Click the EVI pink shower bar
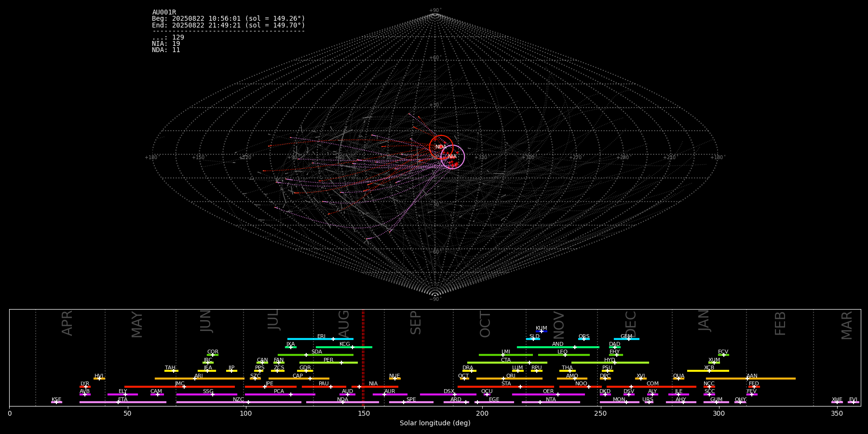This screenshot has height=434, width=868. (x=854, y=402)
